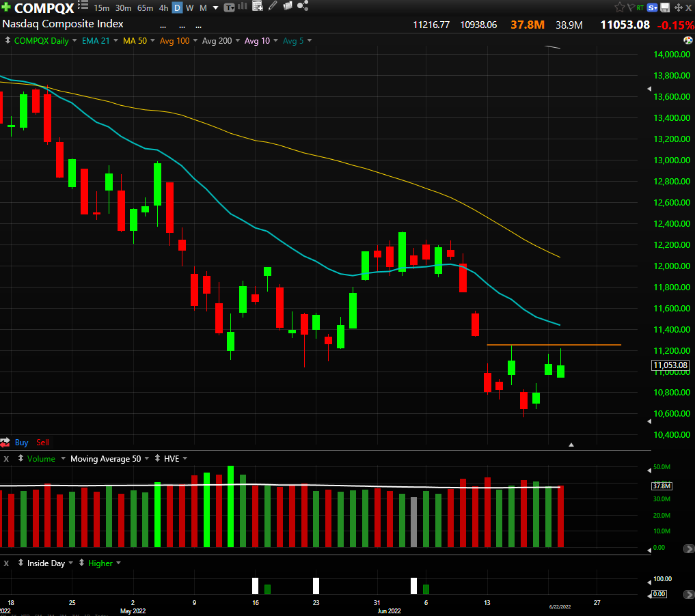The image size is (695, 616).
Task: Click the 11053.08 last price in header
Action: point(625,25)
